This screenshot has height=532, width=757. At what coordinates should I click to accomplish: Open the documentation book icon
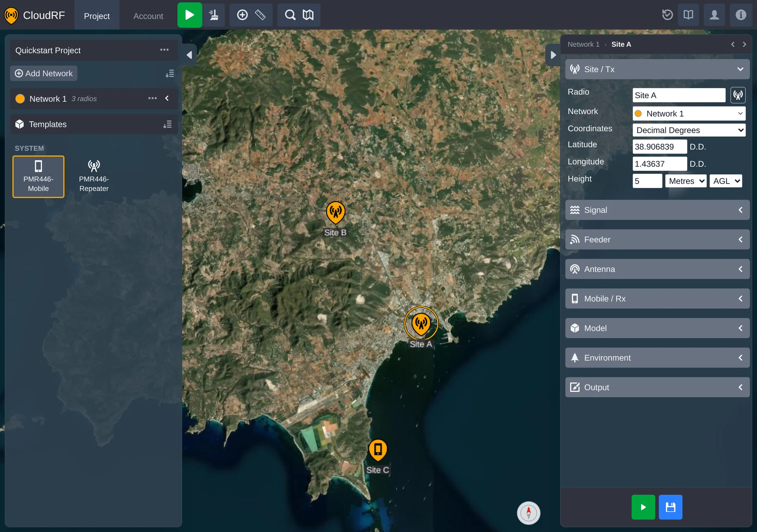[688, 15]
